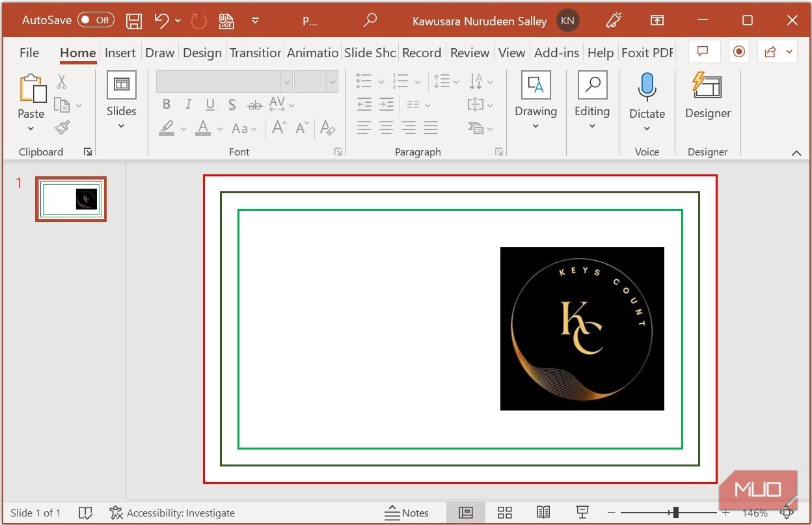Open Customize Quick Access Toolbar dropdown
The image size is (812, 525).
(x=255, y=21)
